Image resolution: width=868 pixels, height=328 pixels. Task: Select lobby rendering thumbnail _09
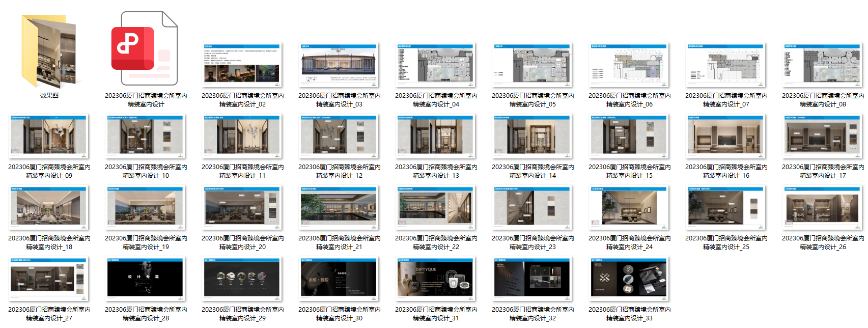(x=49, y=136)
